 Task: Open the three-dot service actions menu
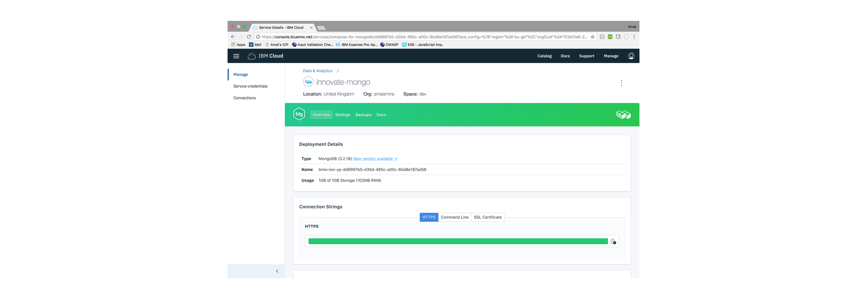622,83
